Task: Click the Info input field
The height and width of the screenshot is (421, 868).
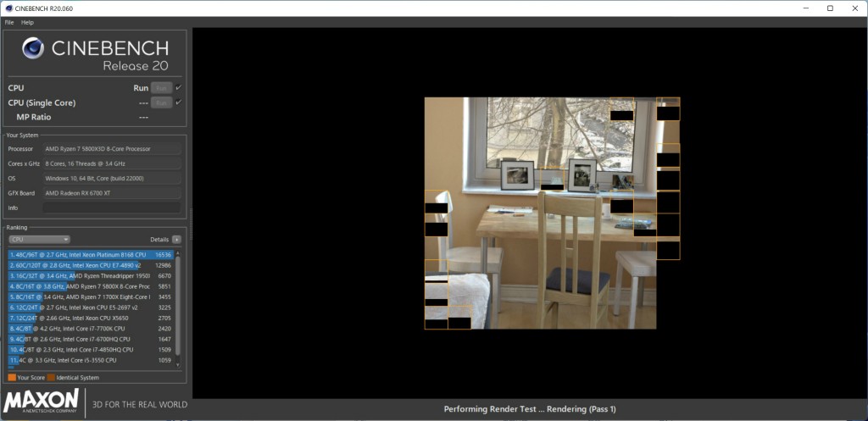Action: 112,208
